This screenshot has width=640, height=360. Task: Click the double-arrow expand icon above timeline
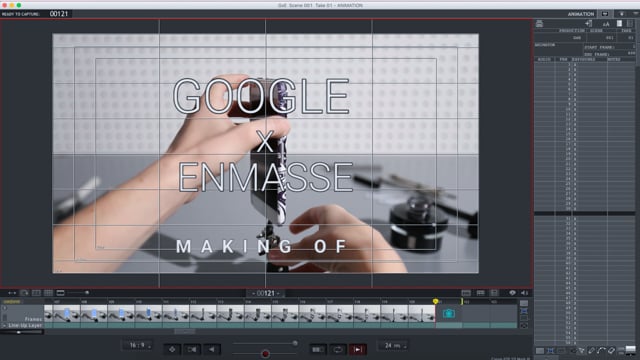[x=12, y=293]
